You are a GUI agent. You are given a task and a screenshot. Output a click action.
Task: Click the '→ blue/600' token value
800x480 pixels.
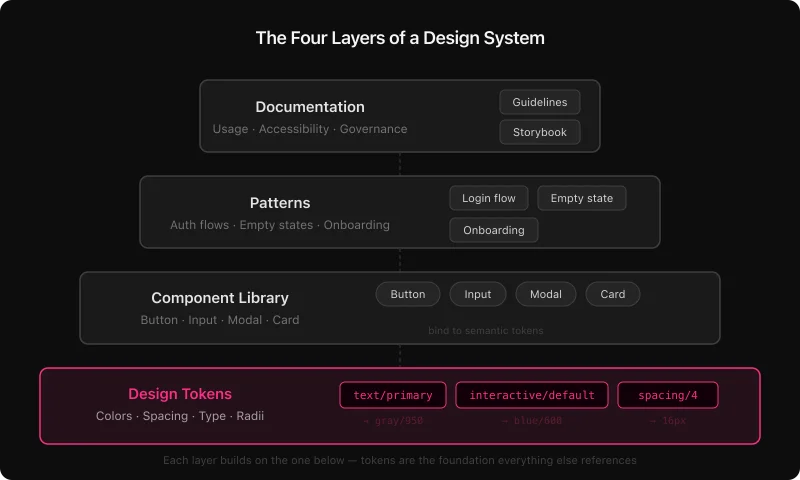point(532,421)
